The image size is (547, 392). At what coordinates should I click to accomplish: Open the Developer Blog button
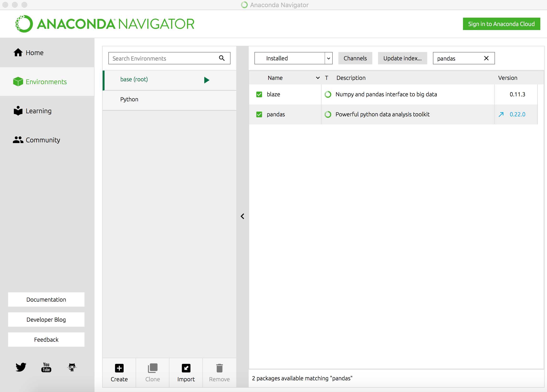[46, 319]
